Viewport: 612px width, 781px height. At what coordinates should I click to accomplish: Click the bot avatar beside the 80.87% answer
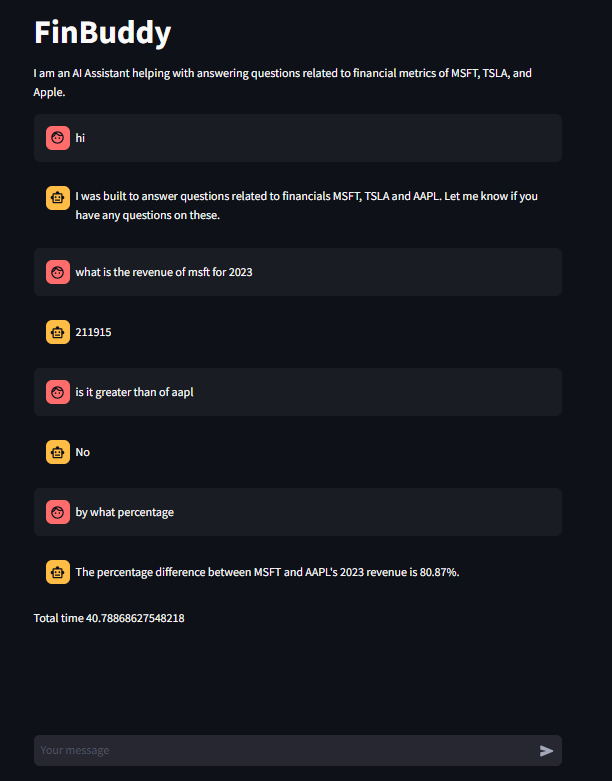coord(58,572)
